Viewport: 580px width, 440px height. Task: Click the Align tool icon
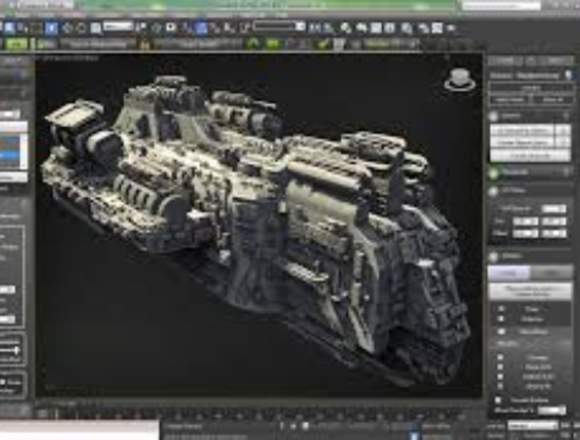tap(328, 28)
